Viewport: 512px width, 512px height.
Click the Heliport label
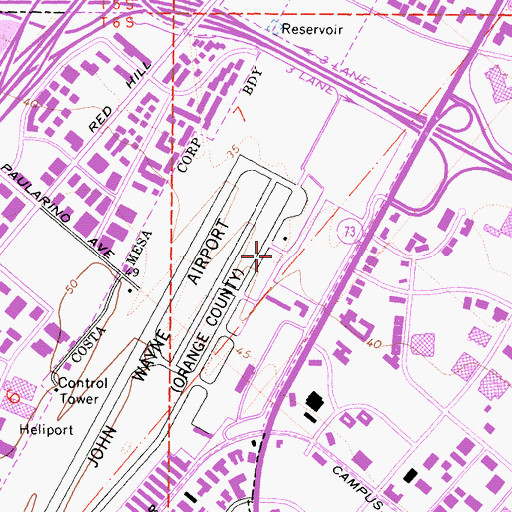click(47, 430)
